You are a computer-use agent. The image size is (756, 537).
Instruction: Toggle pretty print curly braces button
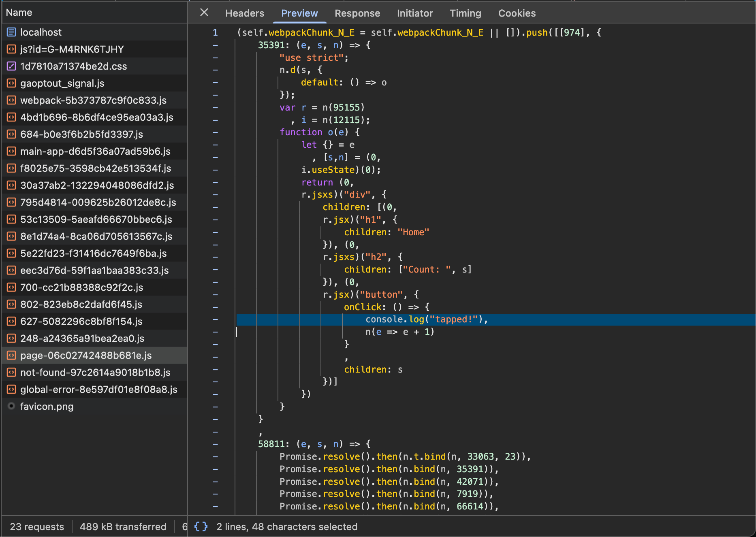tap(201, 526)
